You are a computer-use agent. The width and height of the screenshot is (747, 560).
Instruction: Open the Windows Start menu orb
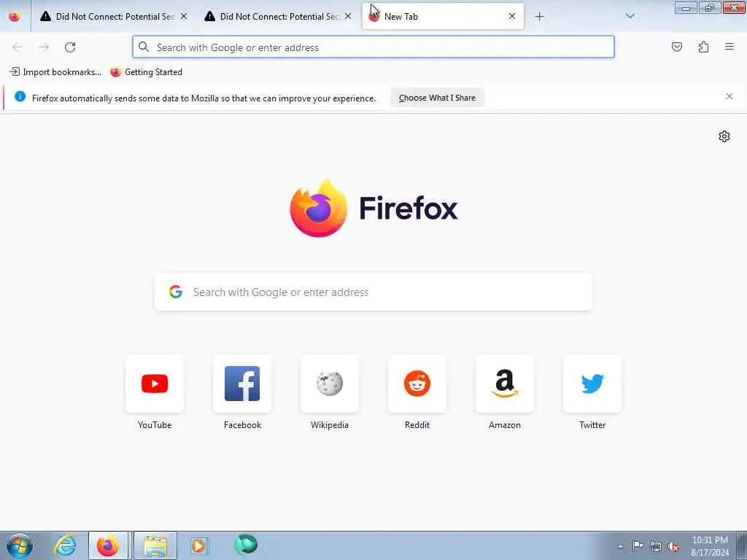pyautogui.click(x=20, y=545)
